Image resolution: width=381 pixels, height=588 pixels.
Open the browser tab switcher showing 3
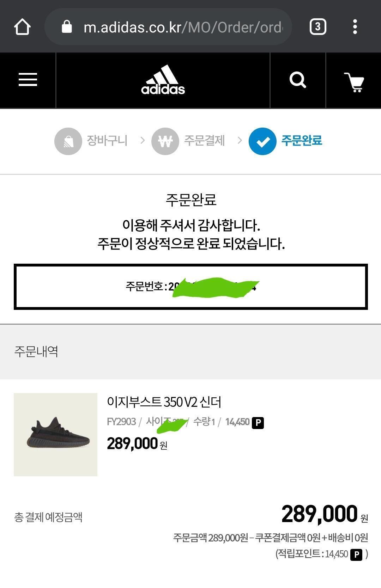318,27
